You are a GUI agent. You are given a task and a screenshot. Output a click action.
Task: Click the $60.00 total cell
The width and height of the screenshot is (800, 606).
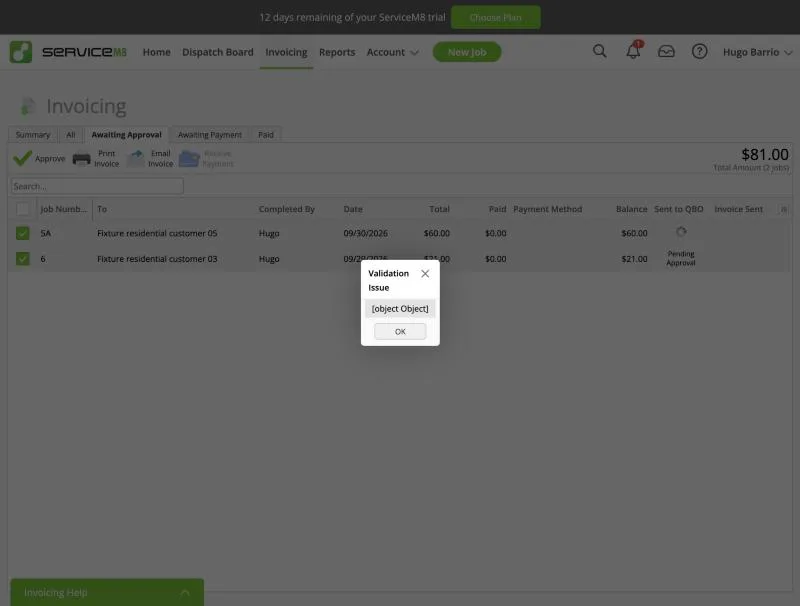tap(437, 233)
